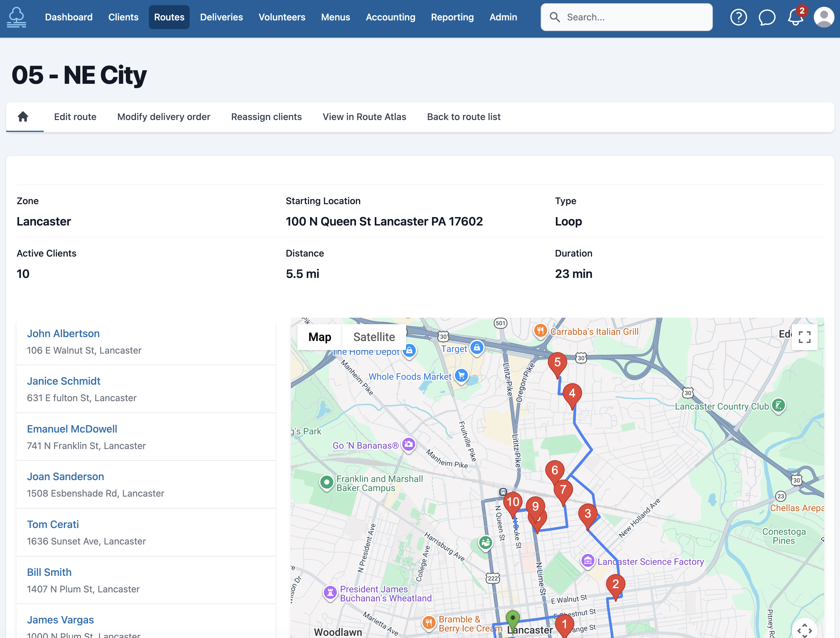The image size is (840, 638).
Task: Open the Deliveries menu
Action: pos(221,17)
